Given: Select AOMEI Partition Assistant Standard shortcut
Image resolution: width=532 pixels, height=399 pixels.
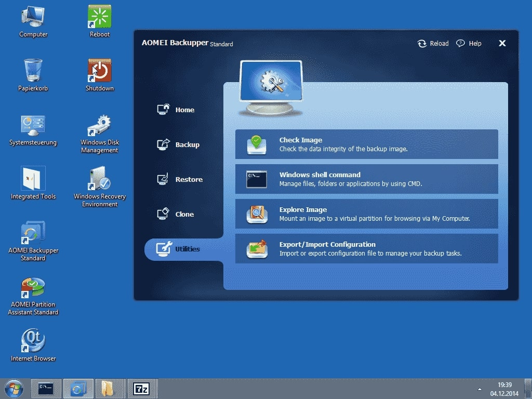Looking at the screenshot, I should [33, 296].
